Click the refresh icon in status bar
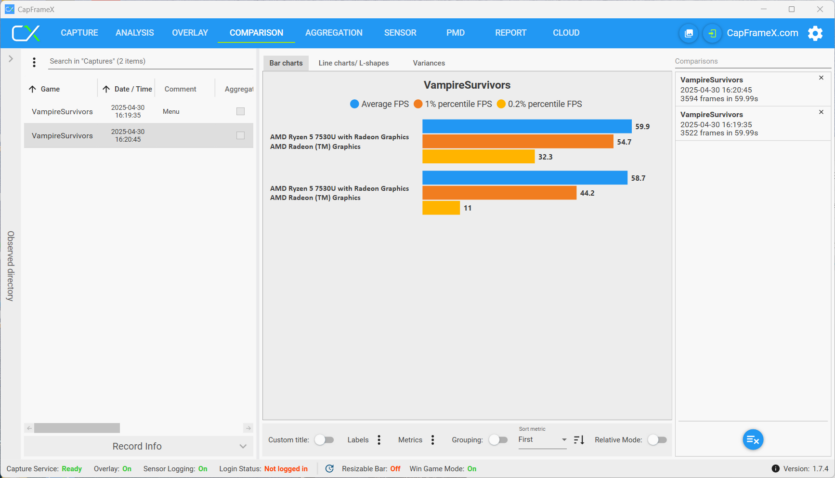The width and height of the screenshot is (835, 478). coord(330,468)
